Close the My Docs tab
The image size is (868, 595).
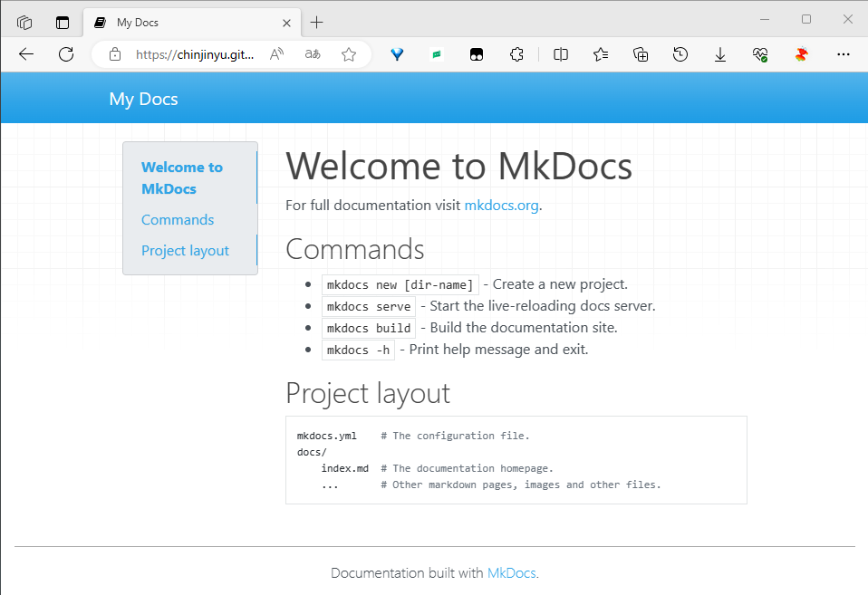[x=286, y=23]
